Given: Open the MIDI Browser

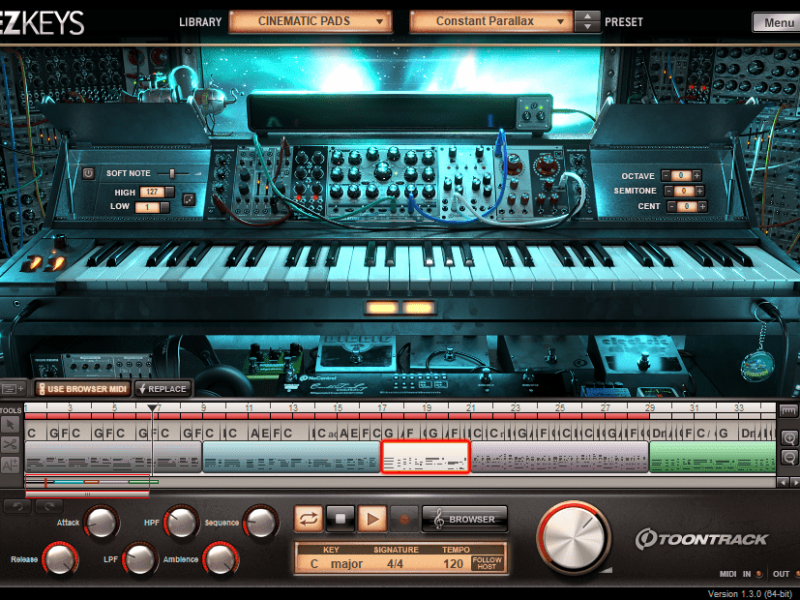Looking at the screenshot, I should coord(465,519).
